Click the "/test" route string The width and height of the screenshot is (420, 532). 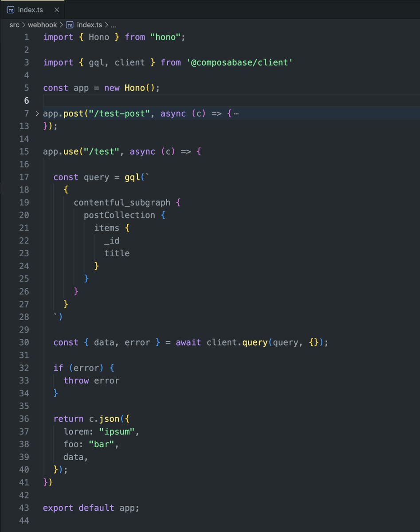coord(101,152)
